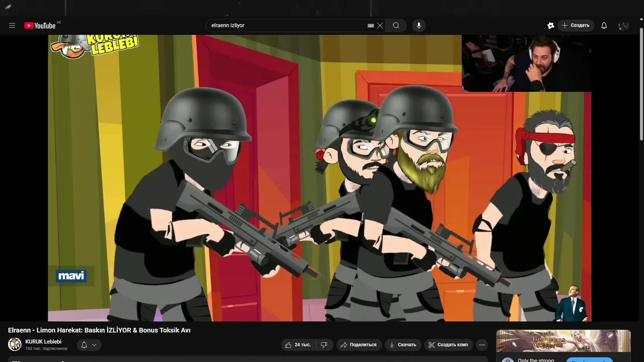Click the Поделиться share button
This screenshot has width=644, height=362.
[x=359, y=345]
